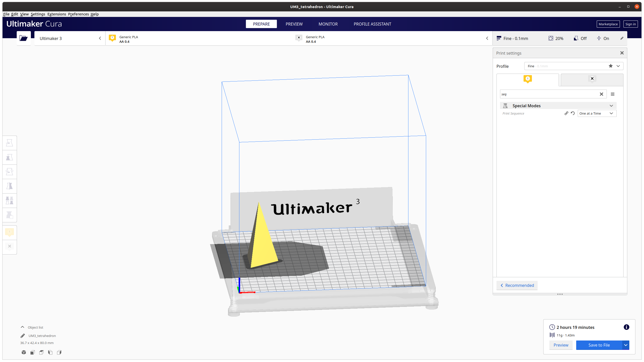
Task: Click the pencil icon beside UM3_tetrahedron
Action: coord(23,336)
